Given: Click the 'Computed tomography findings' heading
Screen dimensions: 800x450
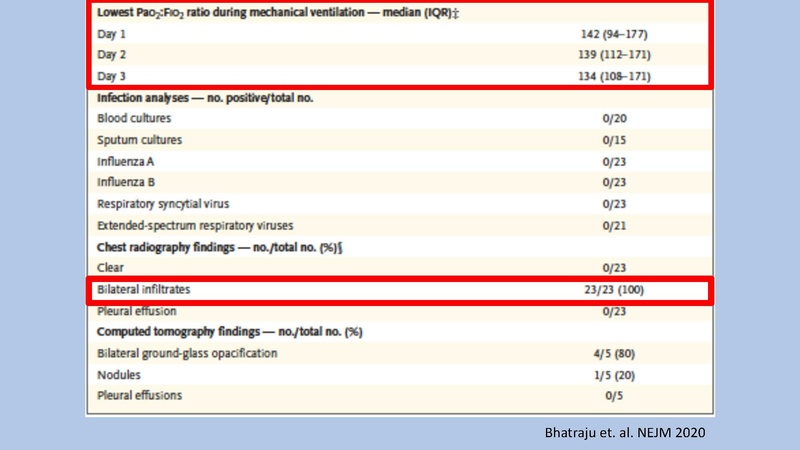Looking at the screenshot, I should [x=230, y=332].
